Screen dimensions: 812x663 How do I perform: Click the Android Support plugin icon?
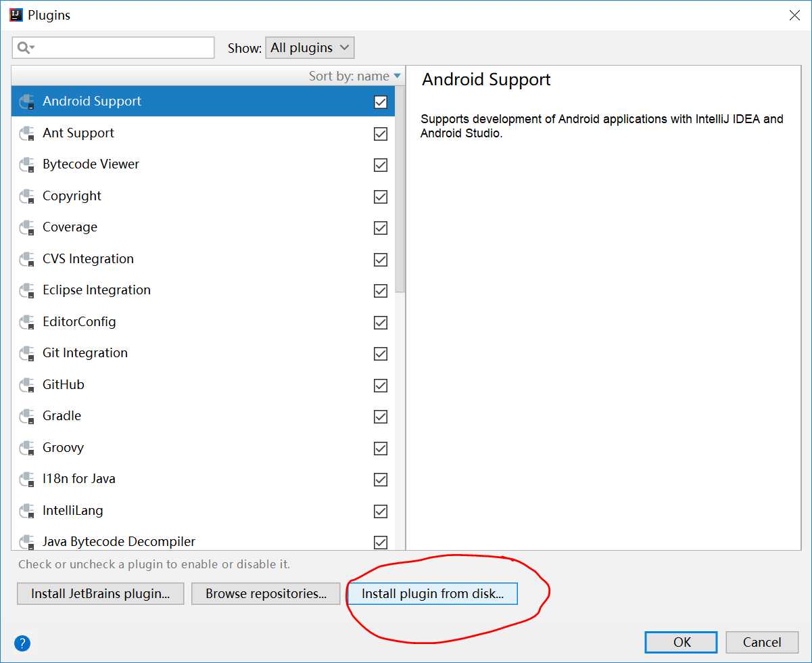tap(27, 101)
